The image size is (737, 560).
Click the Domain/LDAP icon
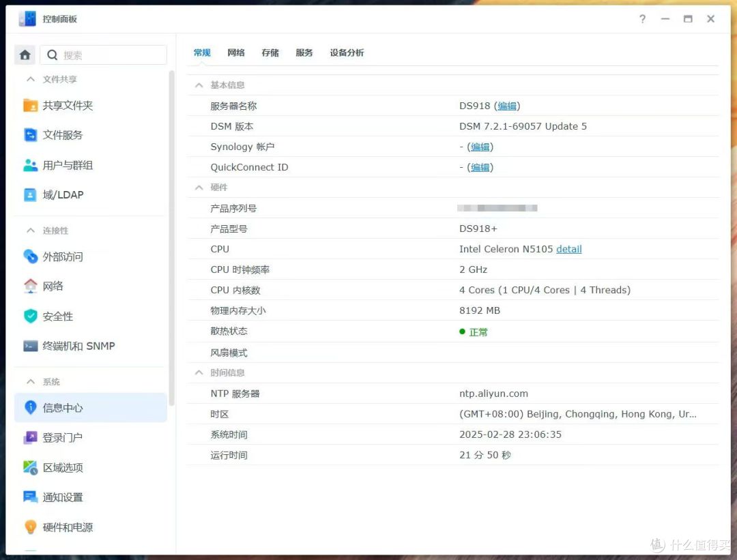point(30,194)
